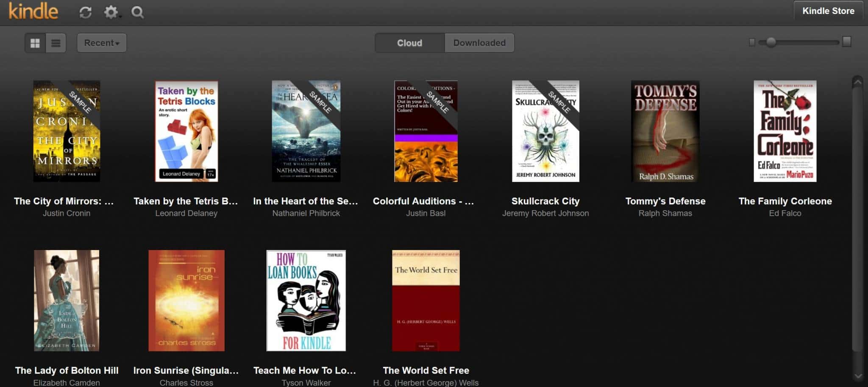Click title text 'The Lady of Bolton Hill'
868x387 pixels.
67,370
